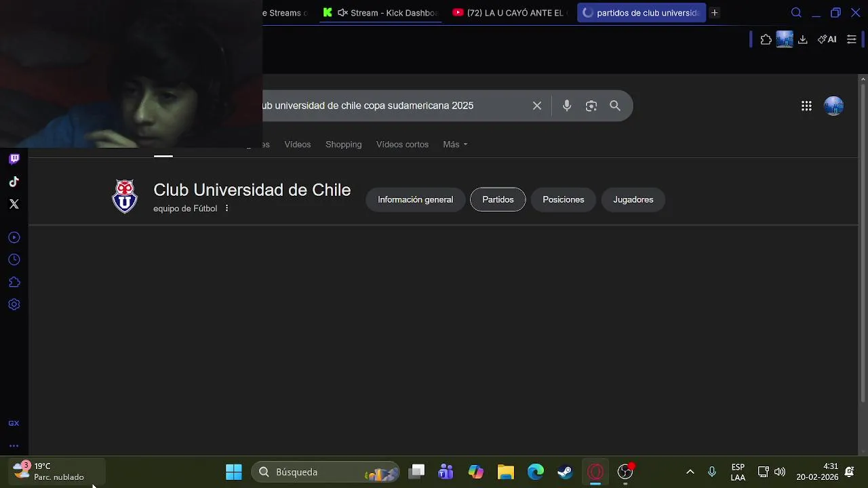
Task: Click the Club Universidad de Chile title
Action: [x=252, y=190]
